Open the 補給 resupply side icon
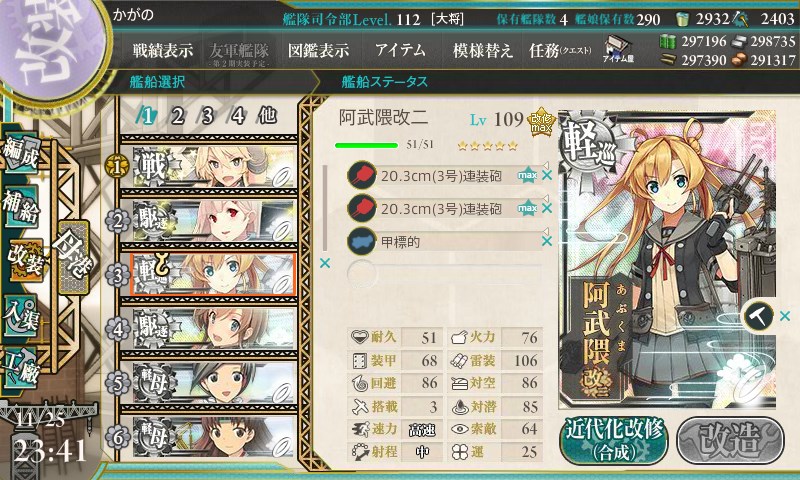800x480 pixels. 21,206
